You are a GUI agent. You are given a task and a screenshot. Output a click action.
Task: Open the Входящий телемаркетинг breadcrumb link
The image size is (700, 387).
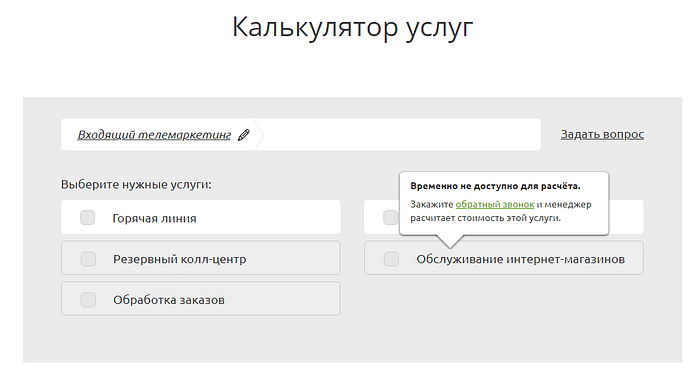pos(154,135)
